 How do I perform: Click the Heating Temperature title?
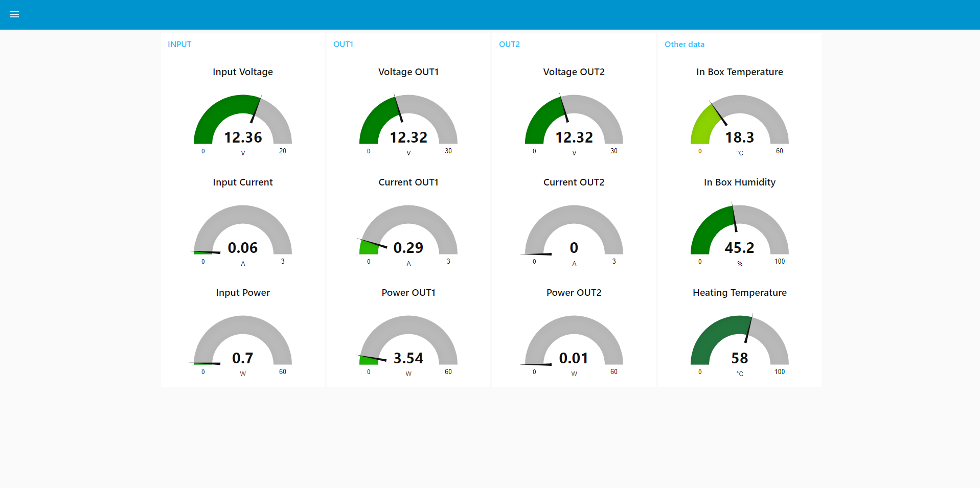740,293
